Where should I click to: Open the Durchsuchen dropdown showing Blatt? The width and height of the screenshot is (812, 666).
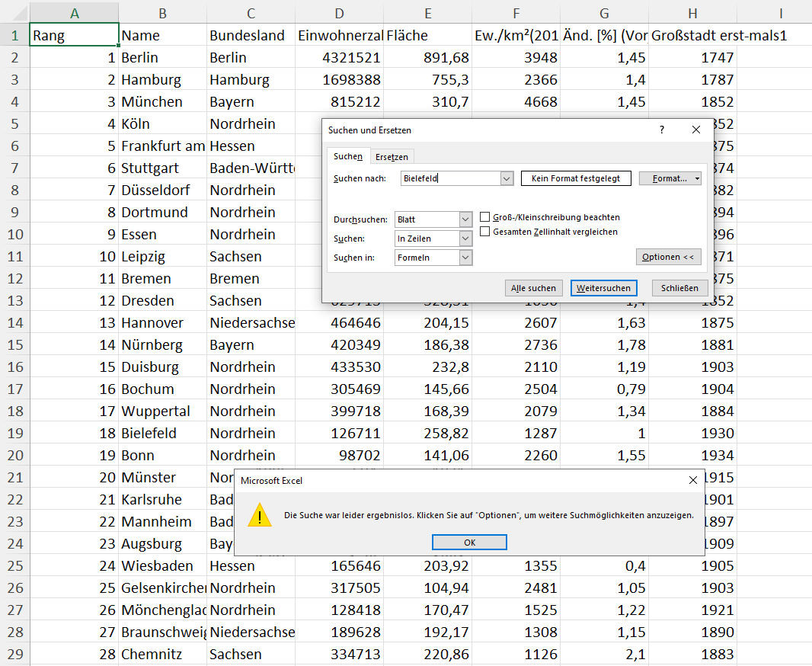click(x=466, y=219)
